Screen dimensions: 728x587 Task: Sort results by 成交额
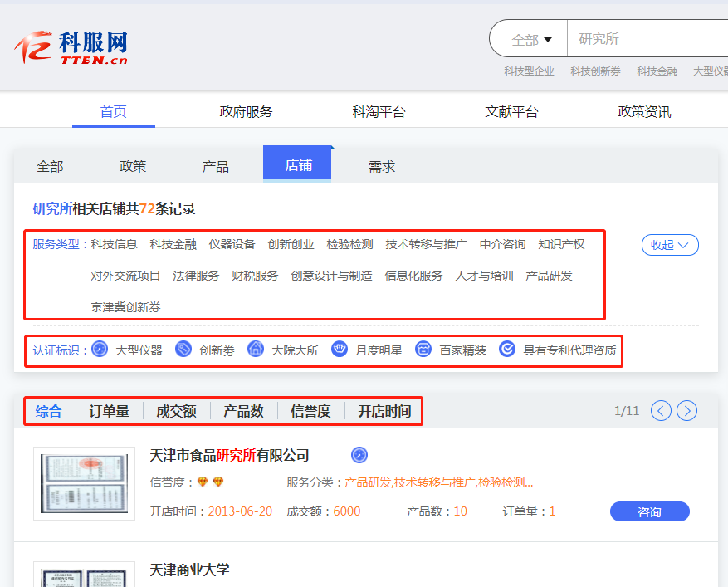(x=177, y=411)
